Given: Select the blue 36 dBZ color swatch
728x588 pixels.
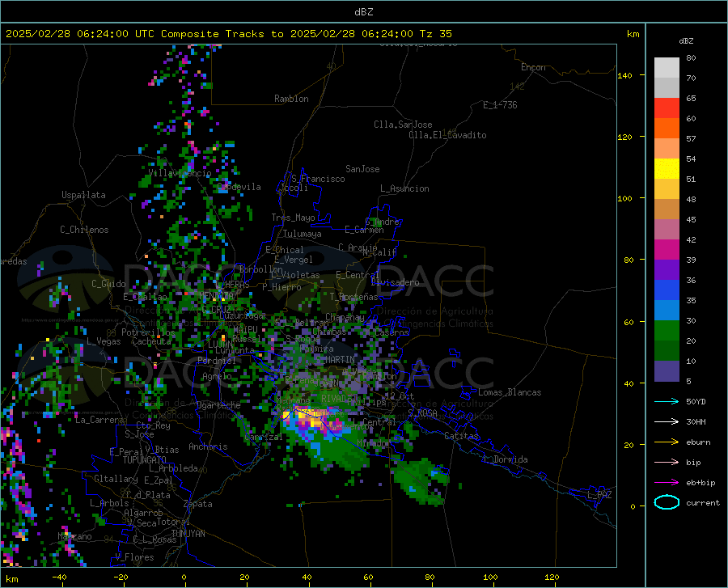Looking at the screenshot, I should pos(667,290).
